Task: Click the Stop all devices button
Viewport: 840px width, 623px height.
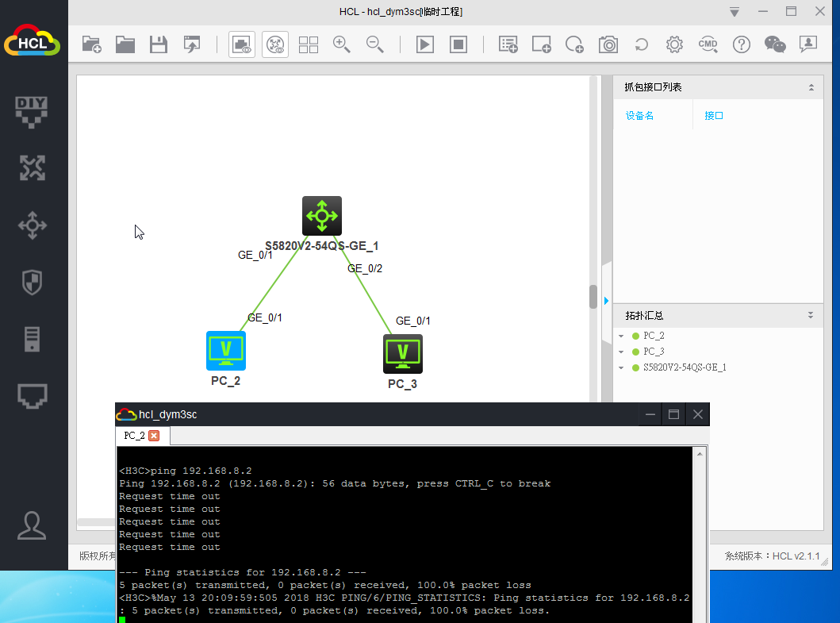Action: [458, 44]
